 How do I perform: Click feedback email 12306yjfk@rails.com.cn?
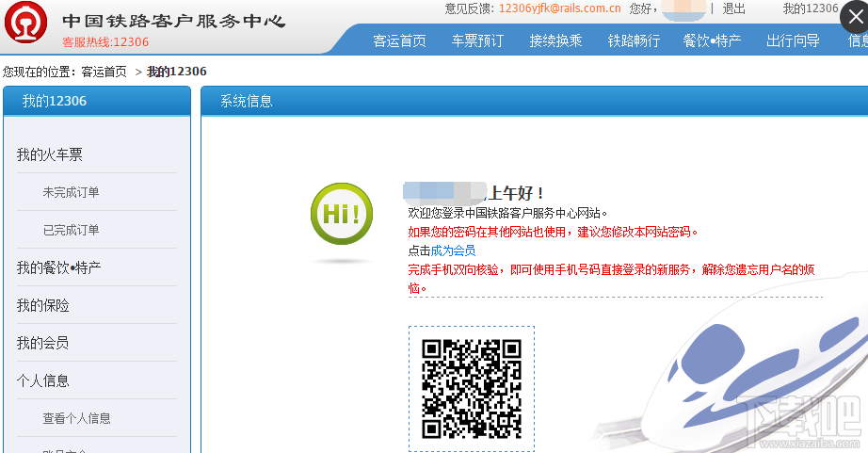[559, 8]
